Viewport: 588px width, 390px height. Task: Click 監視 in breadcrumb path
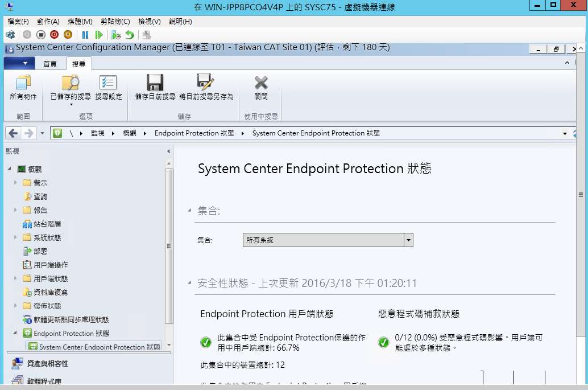[97, 133]
